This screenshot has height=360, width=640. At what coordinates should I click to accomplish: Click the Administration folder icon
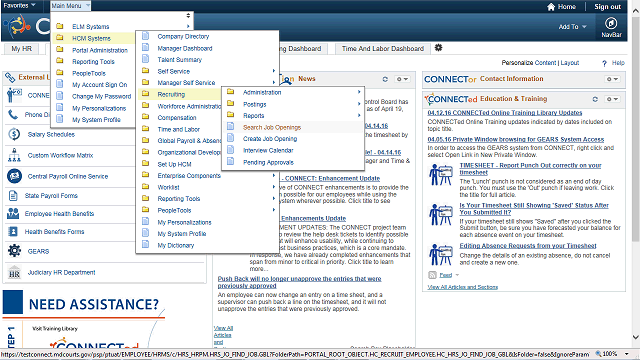tap(231, 92)
